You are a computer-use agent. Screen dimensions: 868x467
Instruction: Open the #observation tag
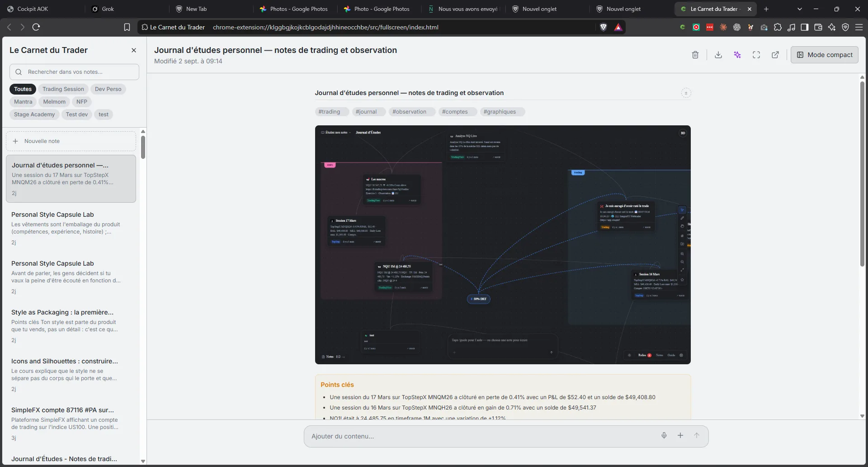tap(411, 112)
